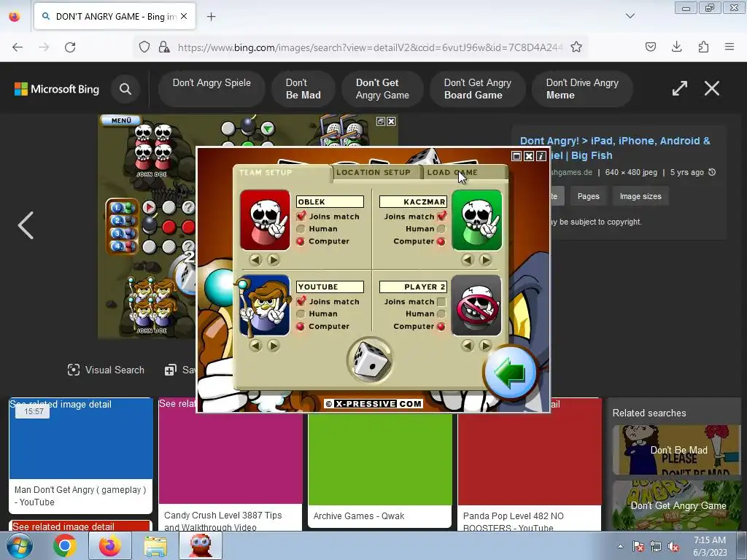Select previous avatar for YOUTUBE player

click(255, 346)
